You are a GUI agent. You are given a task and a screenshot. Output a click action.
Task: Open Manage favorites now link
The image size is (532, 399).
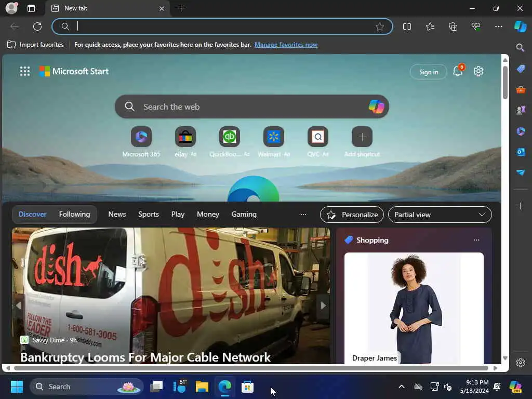(286, 45)
